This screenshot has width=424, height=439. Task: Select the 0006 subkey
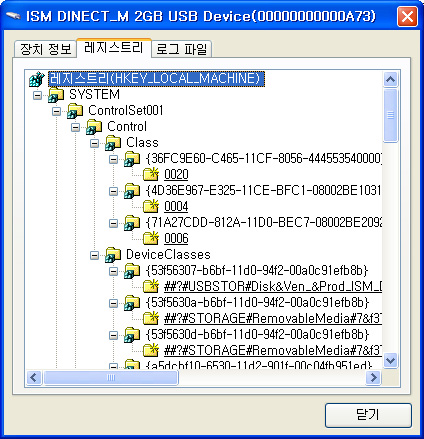pyautogui.click(x=176, y=239)
